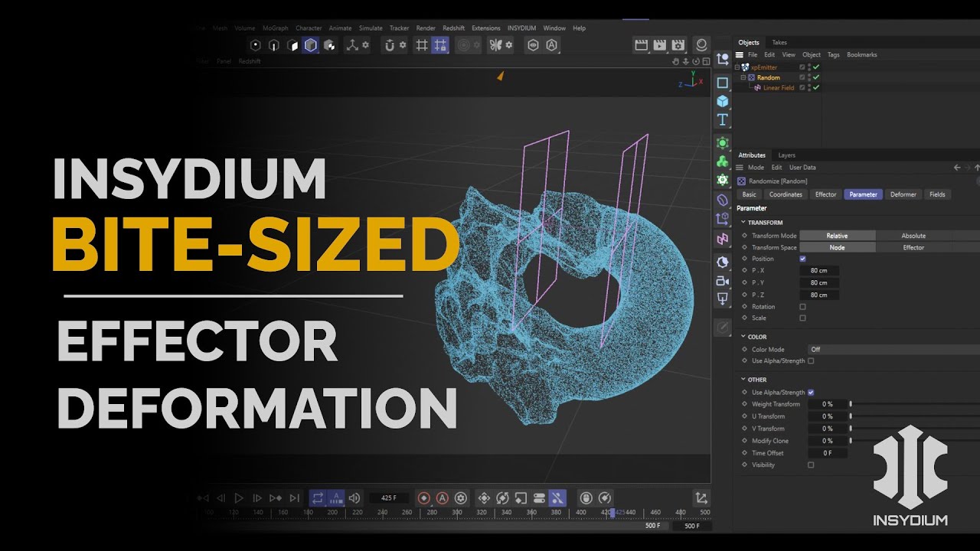Open the INSYDIUM menu

click(521, 28)
